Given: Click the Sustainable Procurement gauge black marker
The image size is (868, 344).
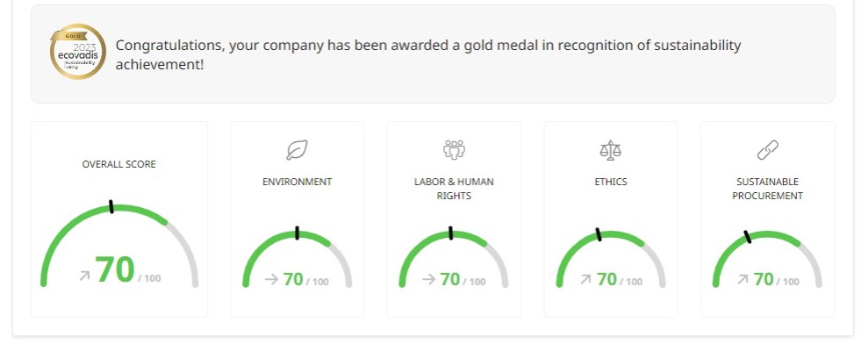Looking at the screenshot, I should (747, 237).
